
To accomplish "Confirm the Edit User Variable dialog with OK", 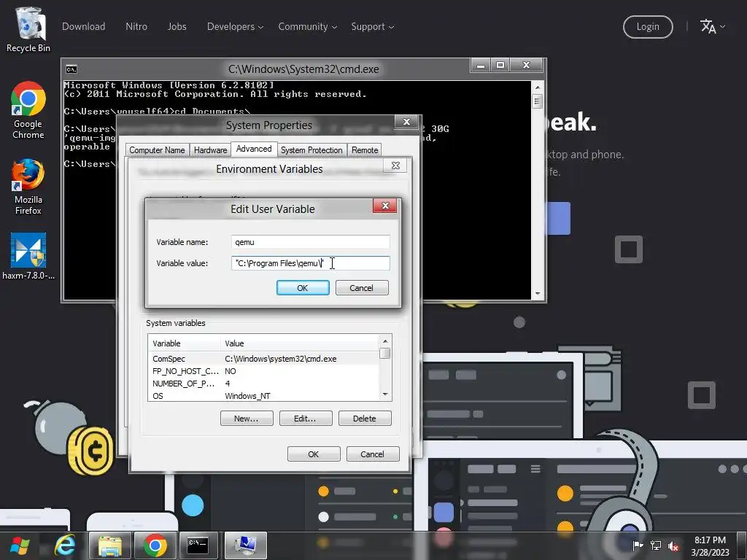I will [303, 287].
